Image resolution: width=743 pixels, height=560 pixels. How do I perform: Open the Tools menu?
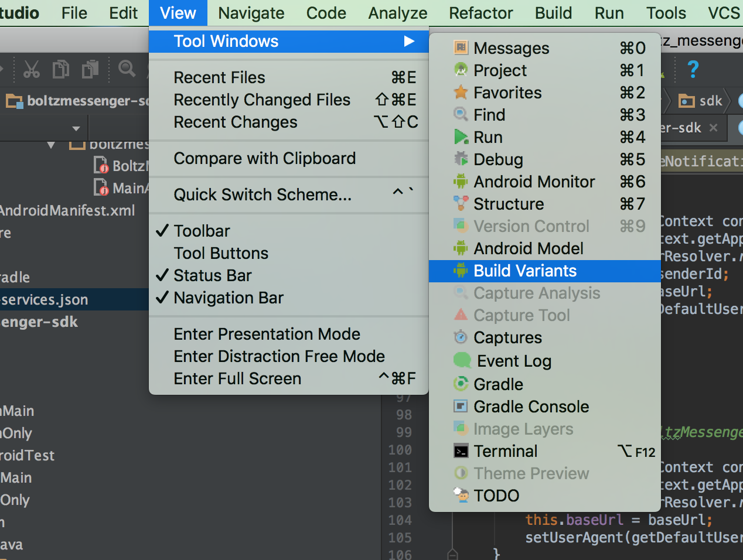pyautogui.click(x=666, y=13)
